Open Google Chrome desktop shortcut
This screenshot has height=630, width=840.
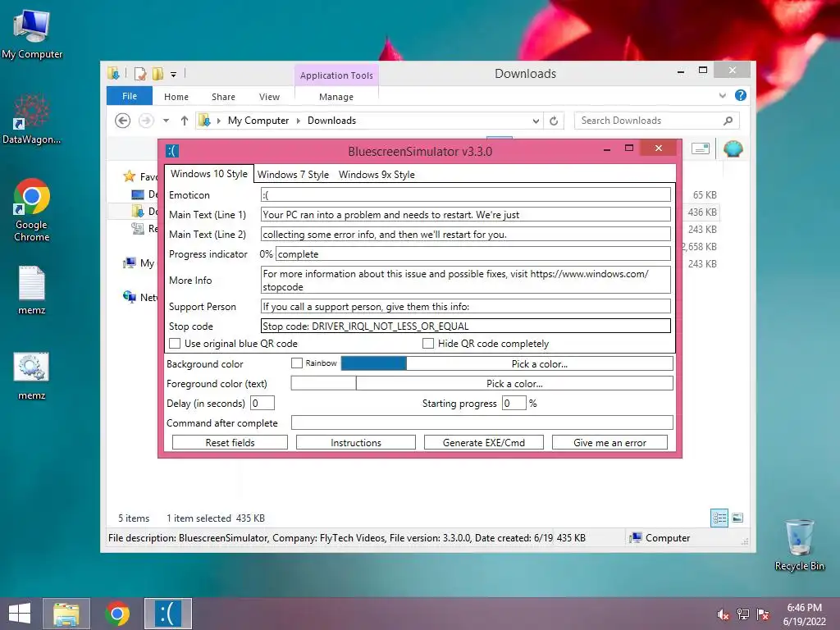[x=32, y=210]
